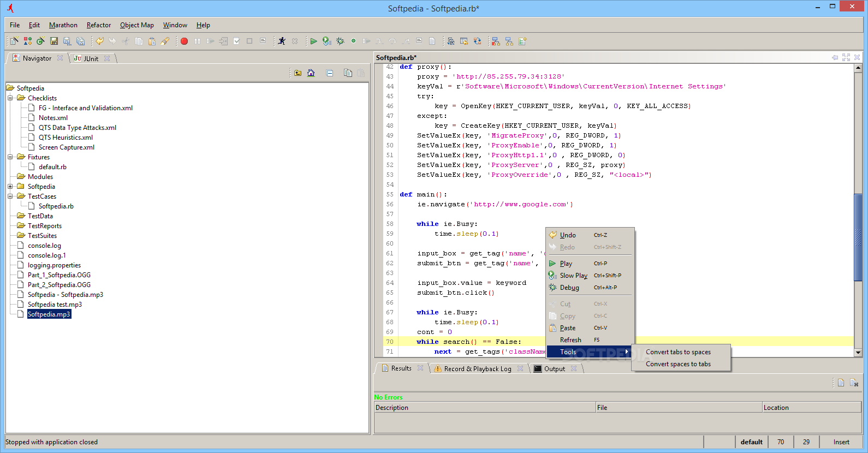Expand the Softpedia subfolder

[10, 187]
